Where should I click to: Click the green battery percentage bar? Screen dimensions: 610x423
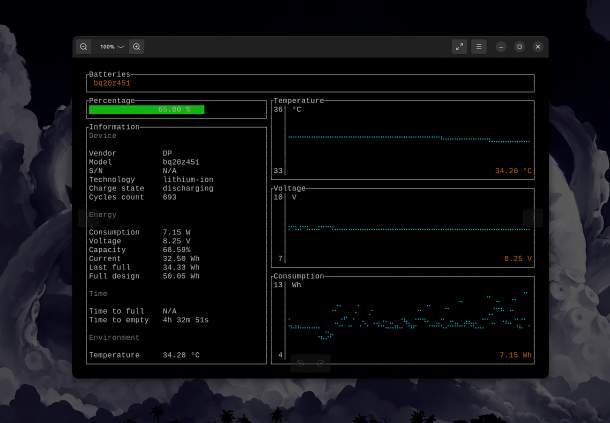[146, 109]
